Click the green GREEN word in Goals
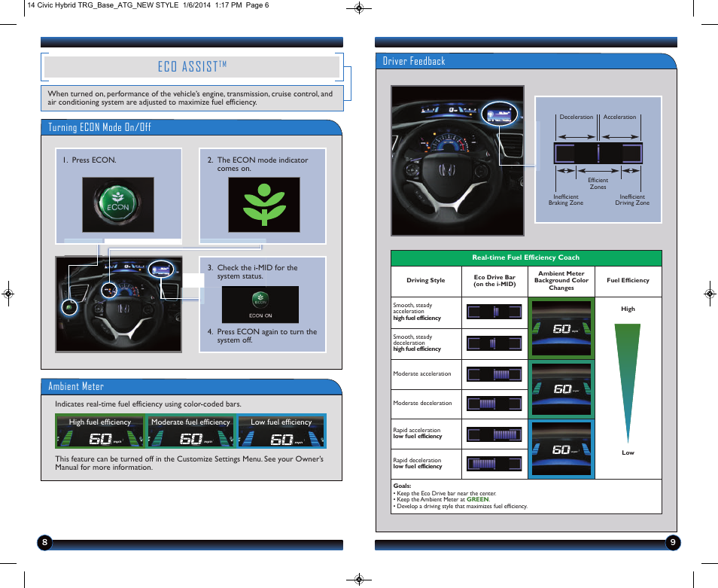 (x=478, y=500)
